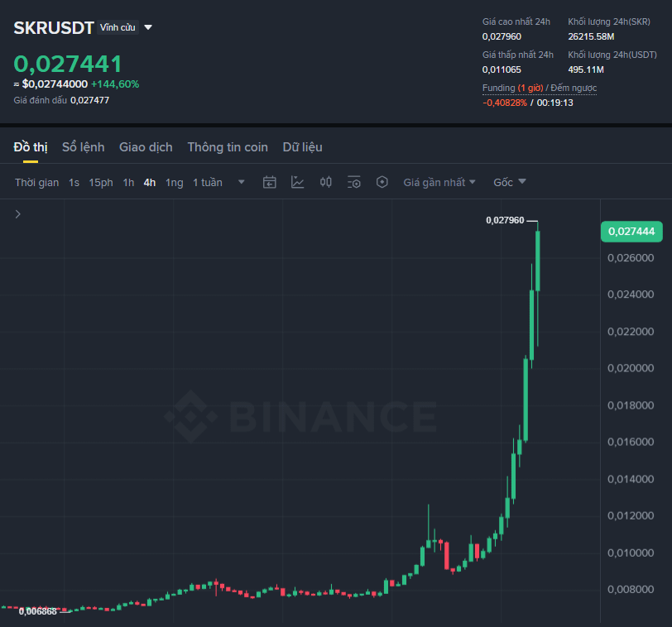The image size is (672, 627).
Task: Click the 0,027960 high marker on chart
Action: [505, 220]
